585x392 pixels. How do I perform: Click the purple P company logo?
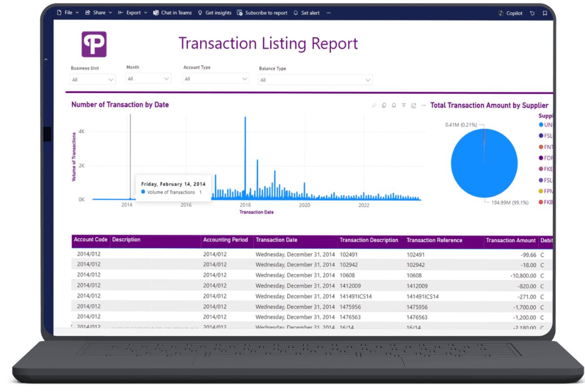pos(94,44)
